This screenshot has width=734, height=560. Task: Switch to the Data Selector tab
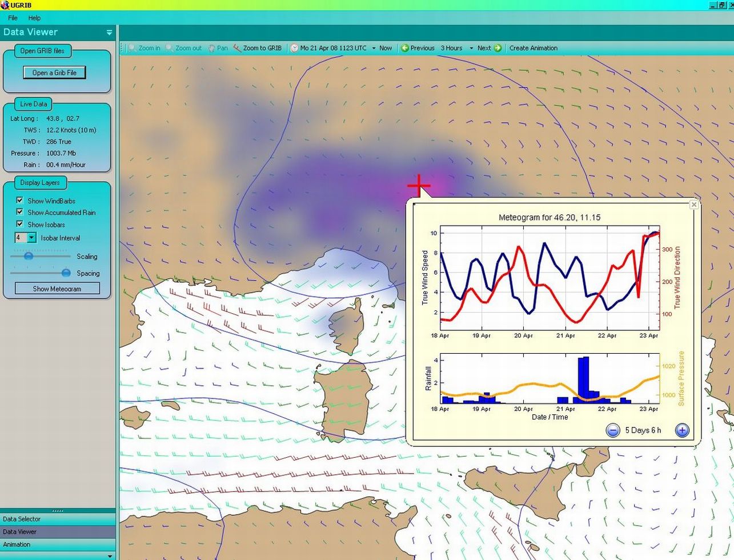click(x=58, y=519)
